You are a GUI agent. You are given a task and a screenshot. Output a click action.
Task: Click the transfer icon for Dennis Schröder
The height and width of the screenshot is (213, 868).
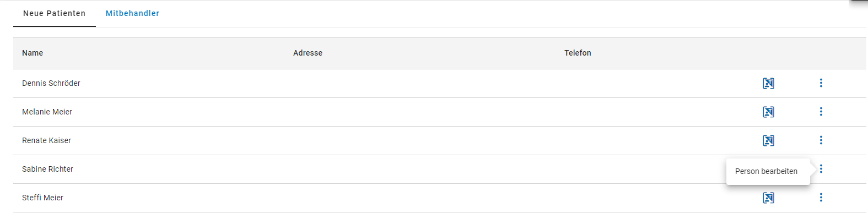coord(768,83)
